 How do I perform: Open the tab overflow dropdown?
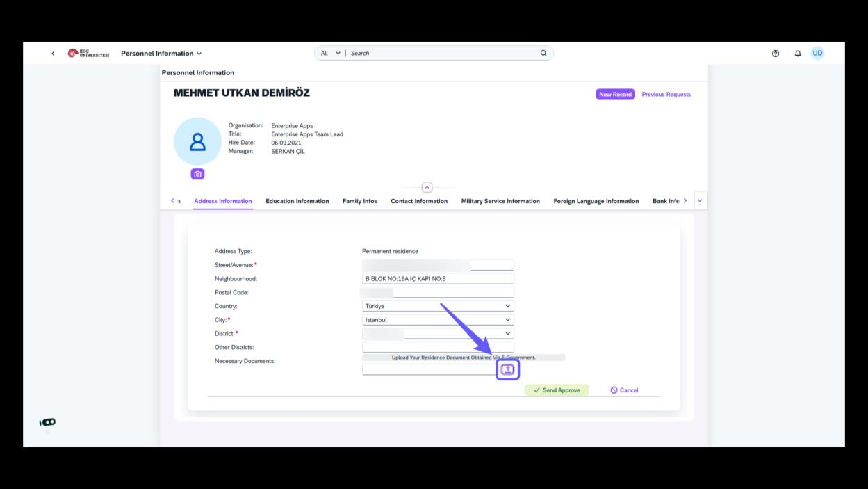[700, 200]
